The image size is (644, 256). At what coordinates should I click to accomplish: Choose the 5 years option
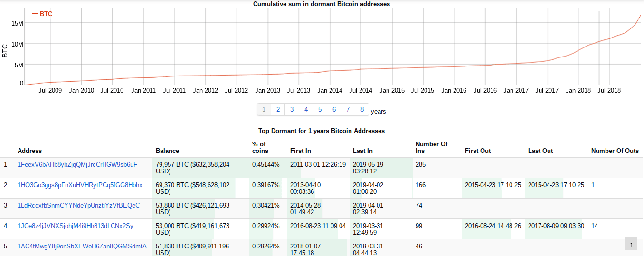click(320, 110)
